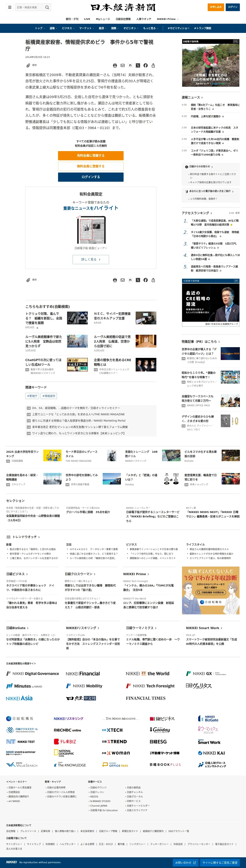Screen dimensions: 246x868
Task: Expand the トップ menu in the blue bar
Action: [x=40, y=28]
